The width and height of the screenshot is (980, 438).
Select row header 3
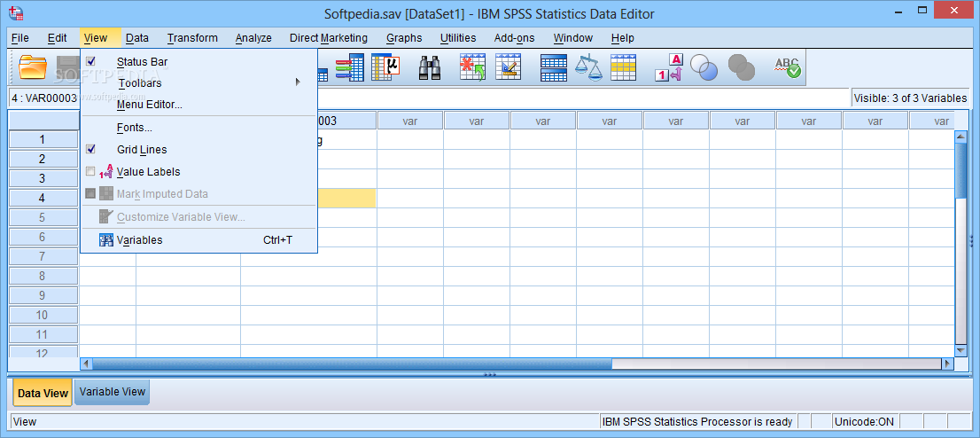pos(43,178)
